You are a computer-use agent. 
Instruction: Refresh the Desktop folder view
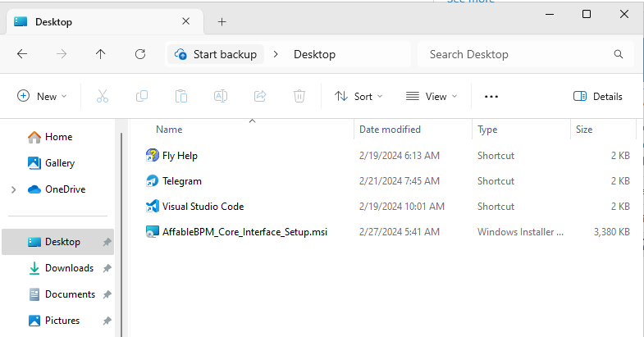click(140, 54)
